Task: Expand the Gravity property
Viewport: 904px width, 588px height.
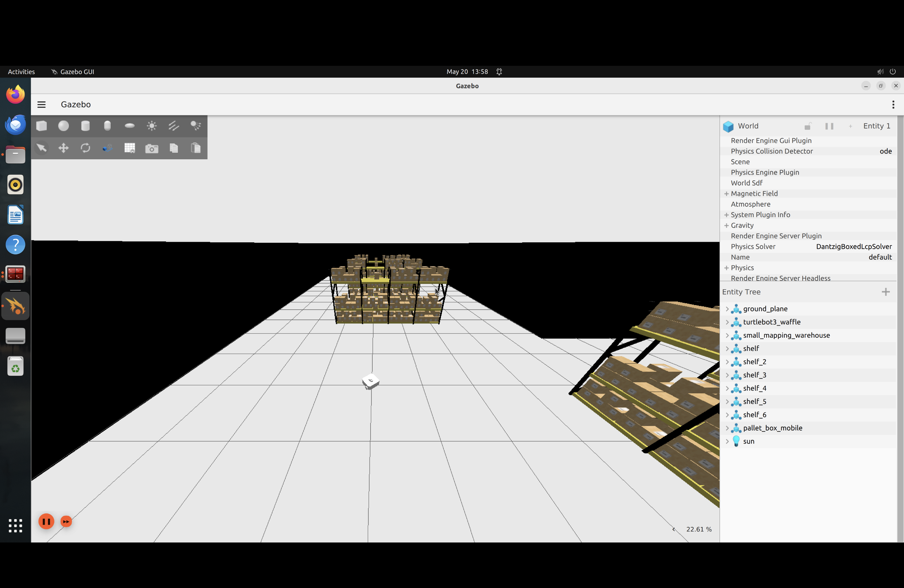Action: coord(726,226)
